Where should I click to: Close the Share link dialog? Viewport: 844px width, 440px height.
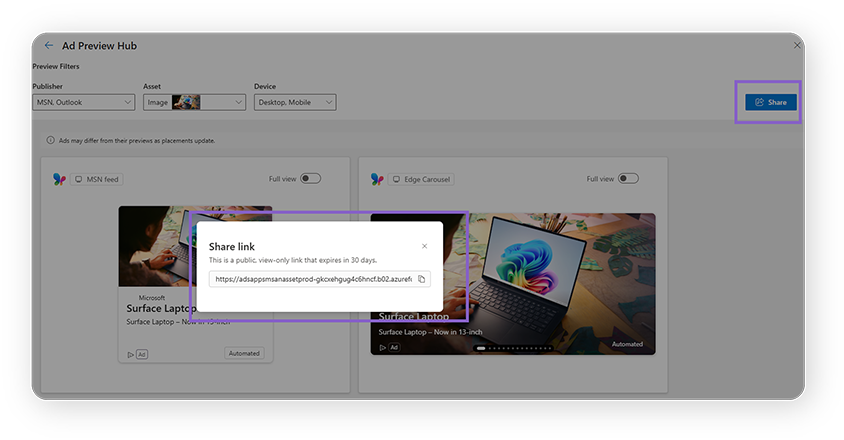pyautogui.click(x=424, y=246)
